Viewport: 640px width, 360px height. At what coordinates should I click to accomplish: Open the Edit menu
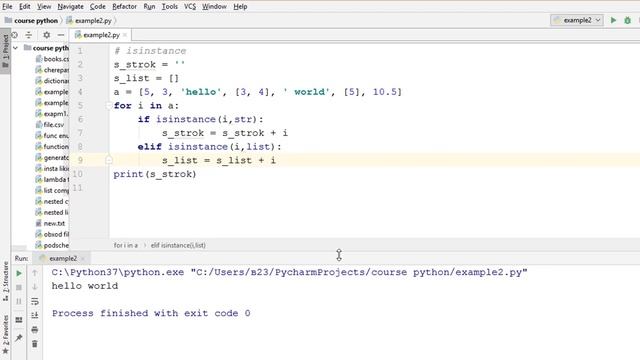[x=24, y=7]
